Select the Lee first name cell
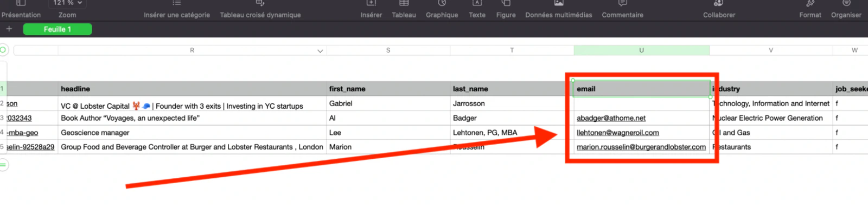The image size is (868, 205). (x=388, y=133)
